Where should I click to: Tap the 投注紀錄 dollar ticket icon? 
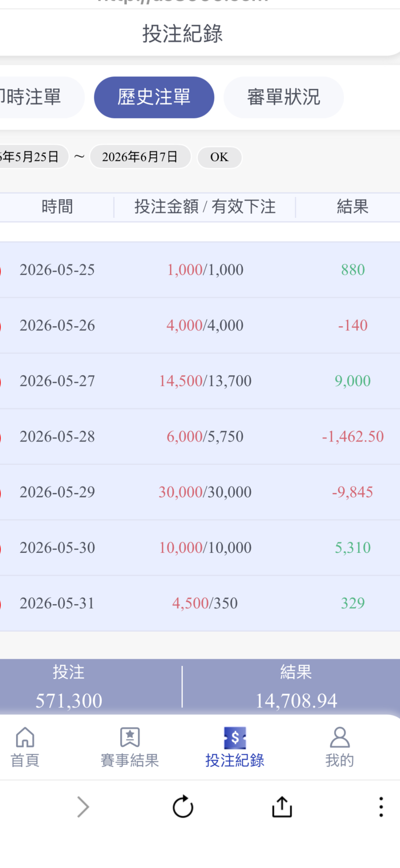[x=235, y=738]
